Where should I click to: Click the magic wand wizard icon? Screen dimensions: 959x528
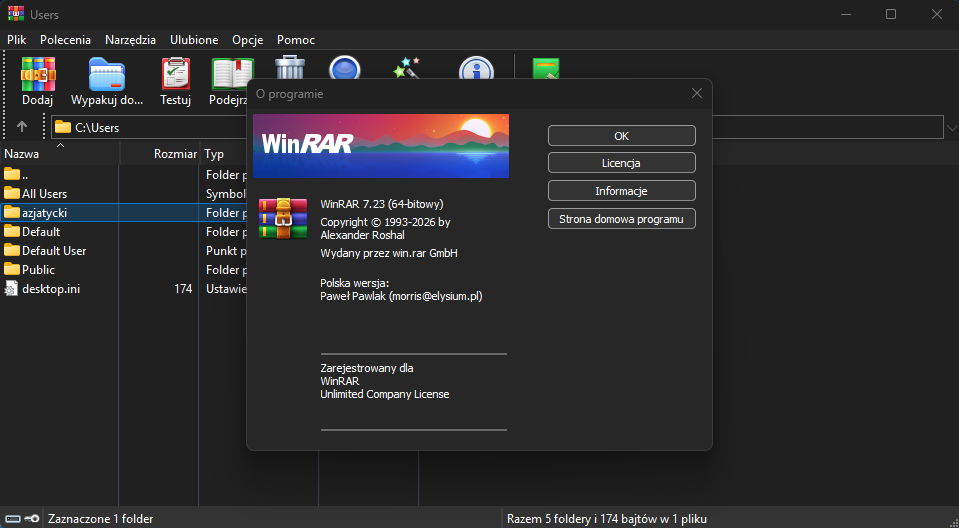coord(407,67)
